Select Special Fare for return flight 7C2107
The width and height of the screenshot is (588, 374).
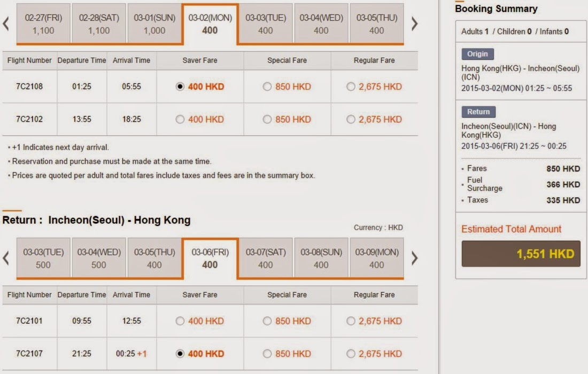[x=267, y=354]
